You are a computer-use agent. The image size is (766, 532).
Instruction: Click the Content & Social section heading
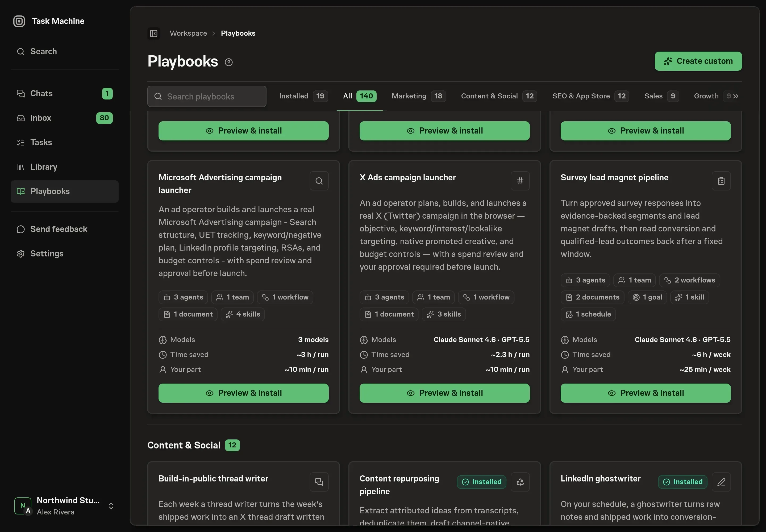click(x=184, y=445)
